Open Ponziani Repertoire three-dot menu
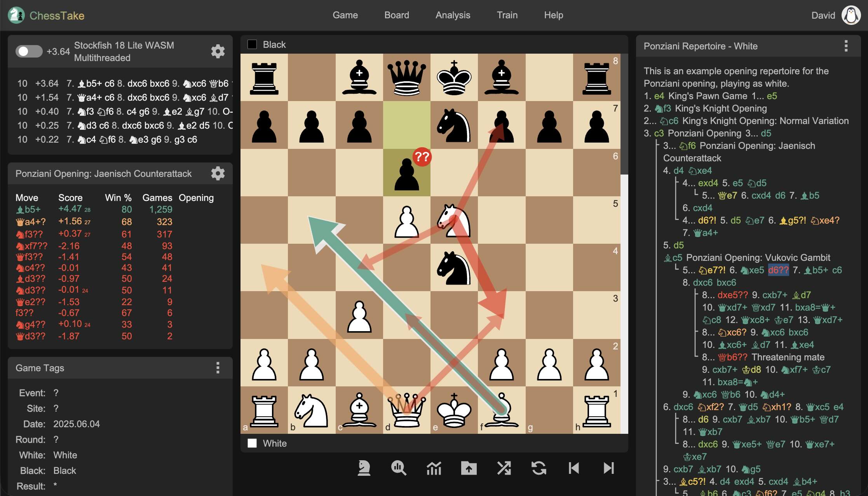The image size is (868, 496). click(x=846, y=46)
